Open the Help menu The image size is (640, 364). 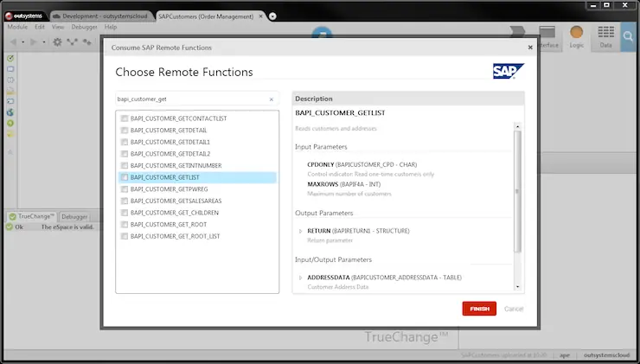tap(111, 27)
